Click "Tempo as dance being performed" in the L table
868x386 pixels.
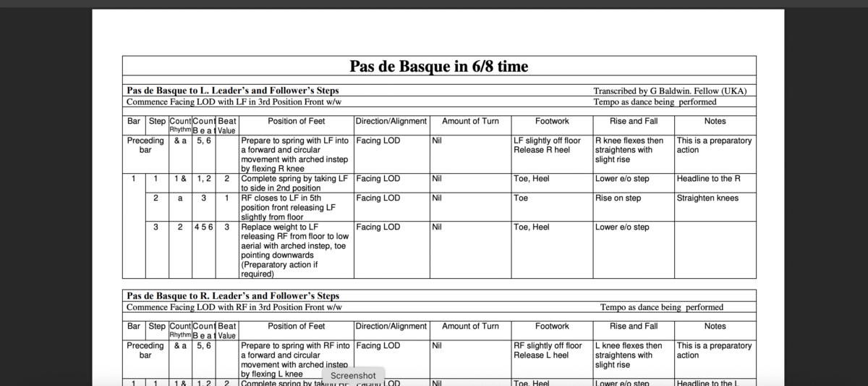[x=655, y=102]
